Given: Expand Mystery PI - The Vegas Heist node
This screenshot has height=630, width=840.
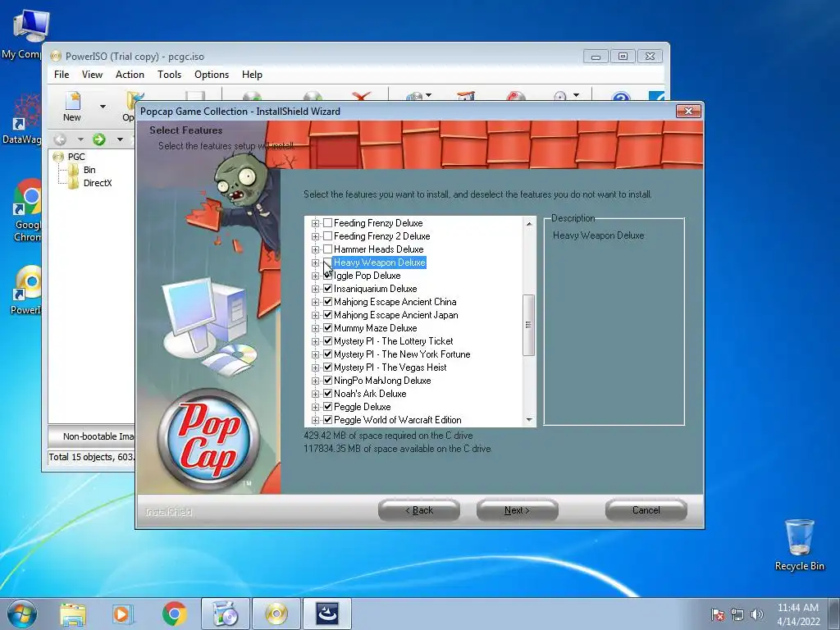Looking at the screenshot, I should click(315, 367).
